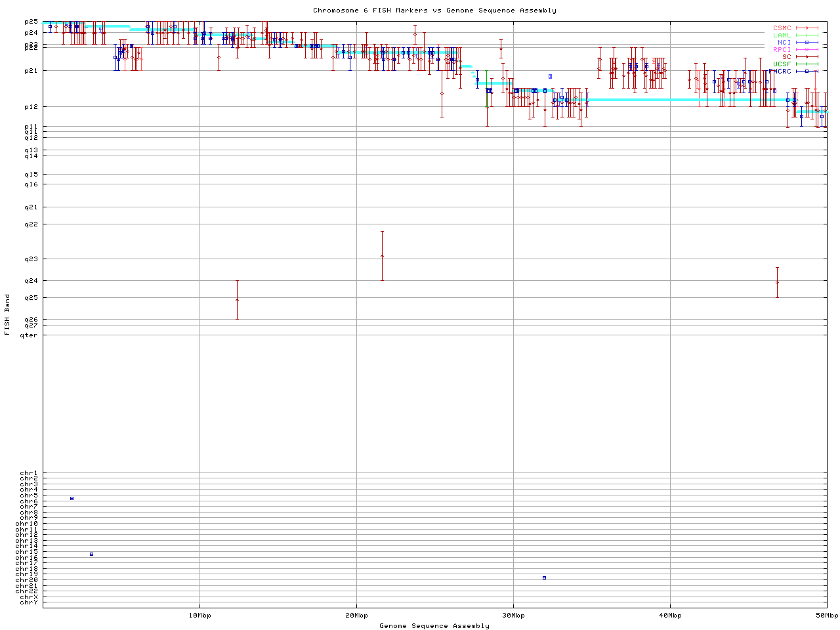Screen dimensions: 840x630
Task: Click the LANL legend label
Action: point(782,35)
